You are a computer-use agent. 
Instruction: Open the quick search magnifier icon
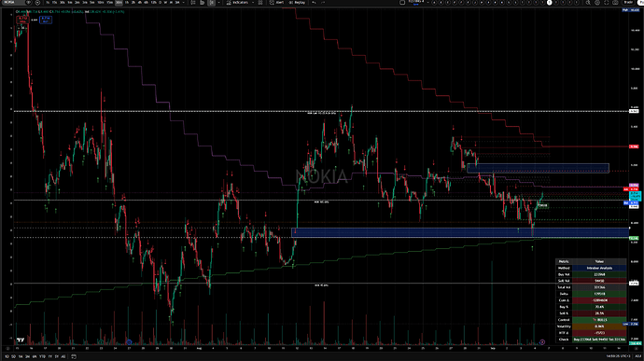(x=588, y=2)
